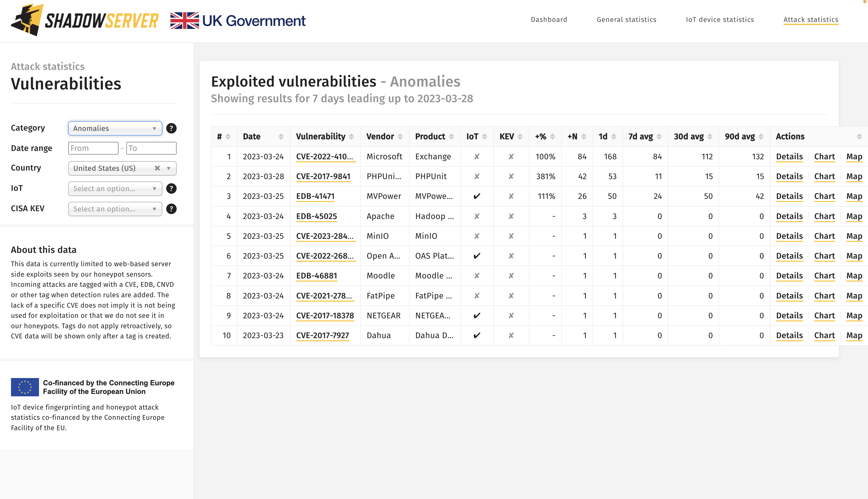Viewport: 868px width, 499px height.
Task: Open CVE-2022-268... Open A... link
Action: click(x=325, y=256)
